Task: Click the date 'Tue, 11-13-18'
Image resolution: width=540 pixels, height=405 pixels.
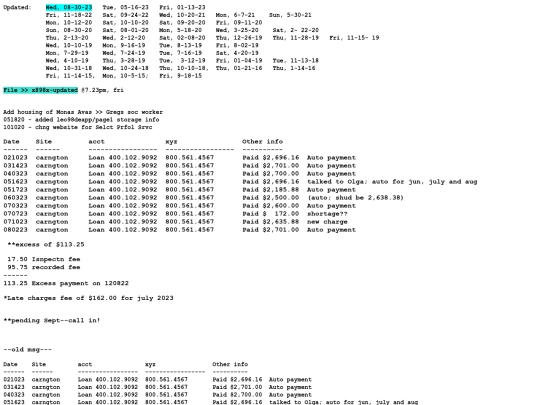Action: (x=296, y=60)
